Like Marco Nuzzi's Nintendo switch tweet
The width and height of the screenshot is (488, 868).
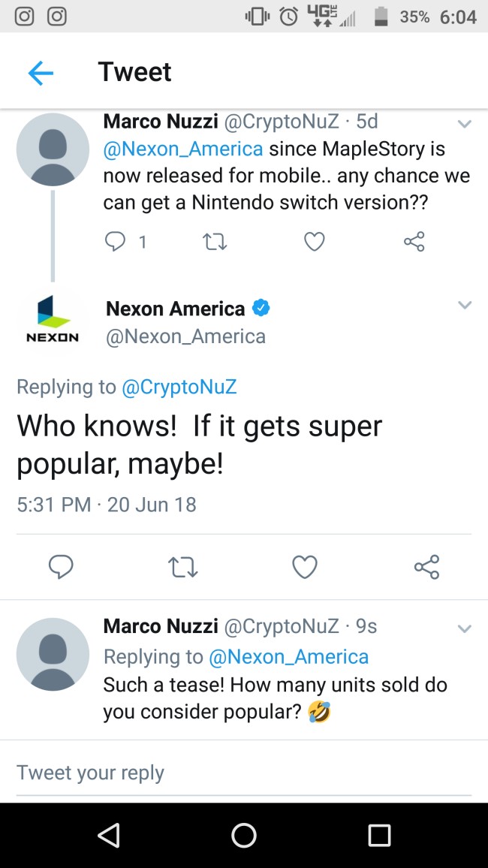pos(315,242)
